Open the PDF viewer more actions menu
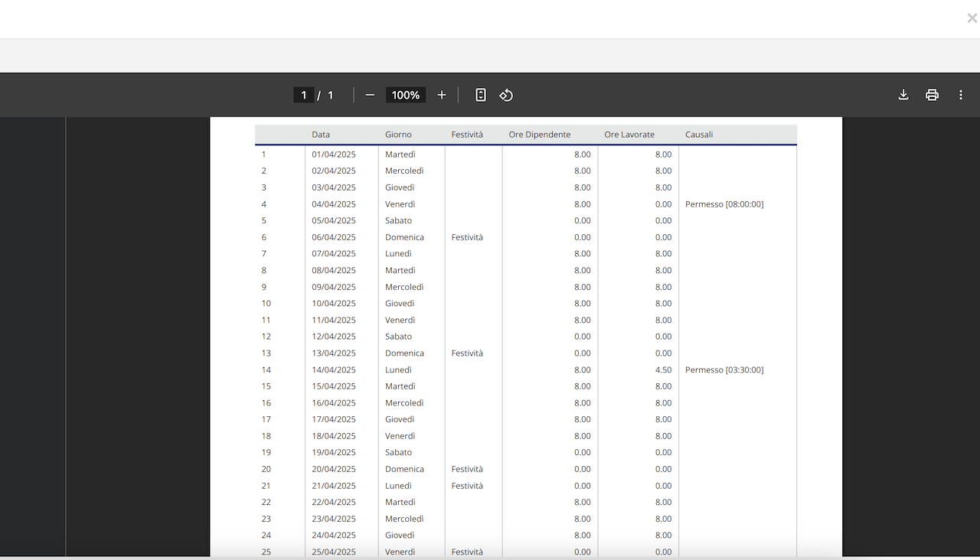 [961, 95]
